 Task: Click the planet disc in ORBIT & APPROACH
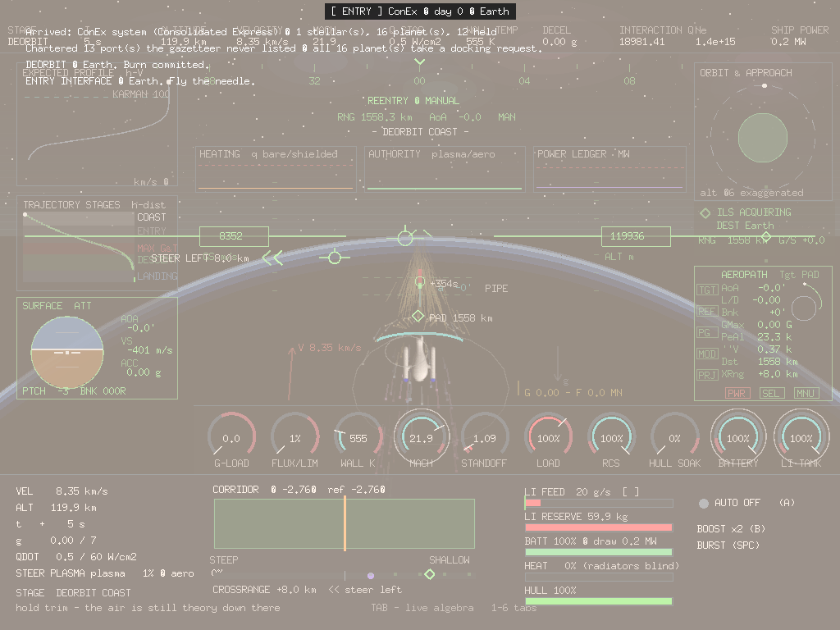(x=762, y=138)
